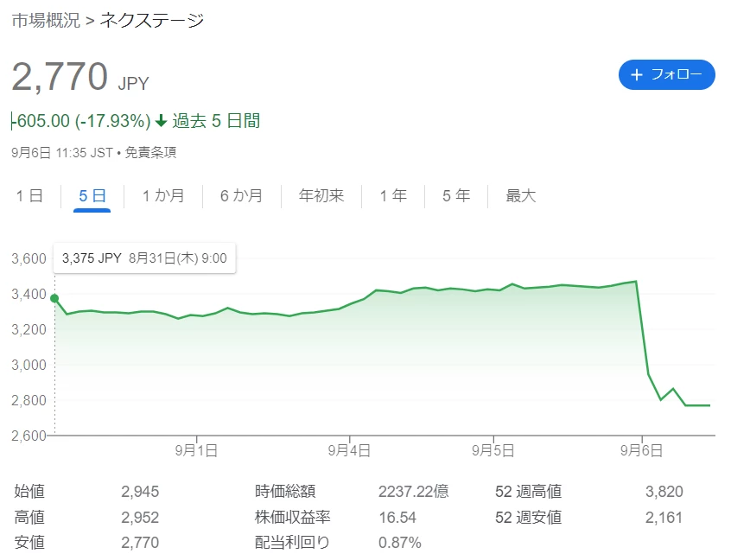Follow the stock with the フォロー button
The image size is (750, 560).
click(x=667, y=74)
